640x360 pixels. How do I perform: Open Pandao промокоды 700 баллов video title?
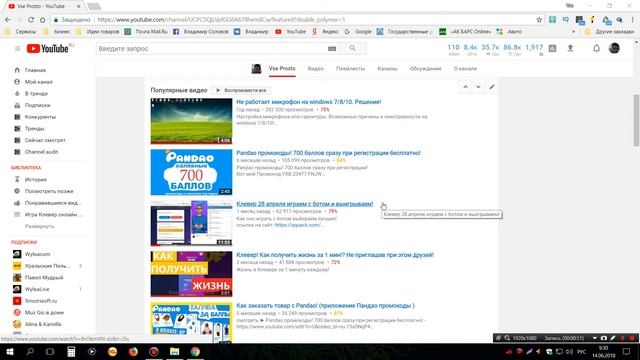pos(328,153)
